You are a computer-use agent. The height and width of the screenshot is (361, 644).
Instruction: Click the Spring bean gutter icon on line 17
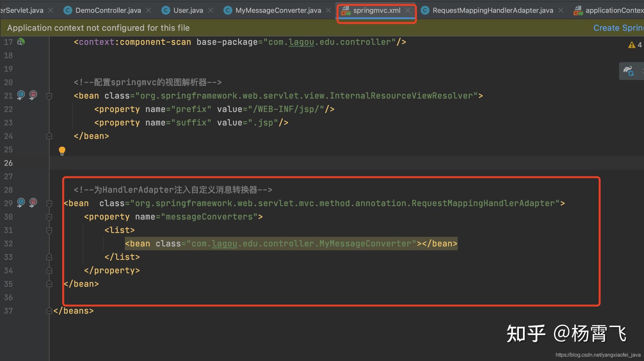click(x=21, y=42)
